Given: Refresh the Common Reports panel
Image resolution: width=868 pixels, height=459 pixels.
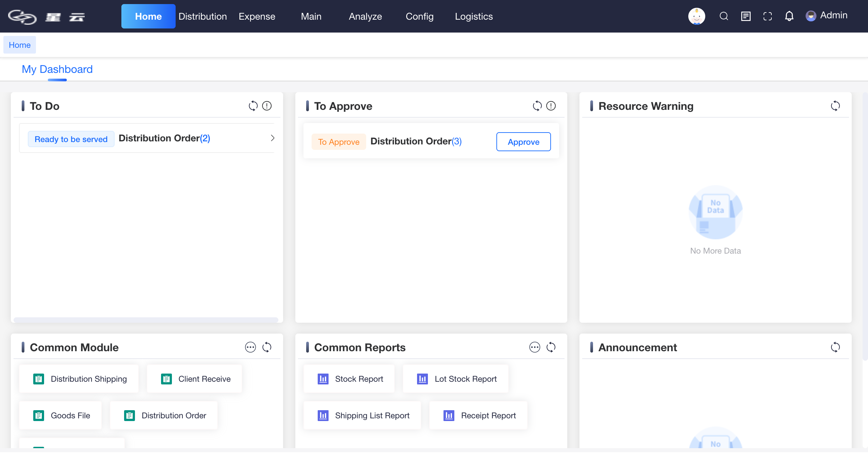Looking at the screenshot, I should click(x=551, y=347).
